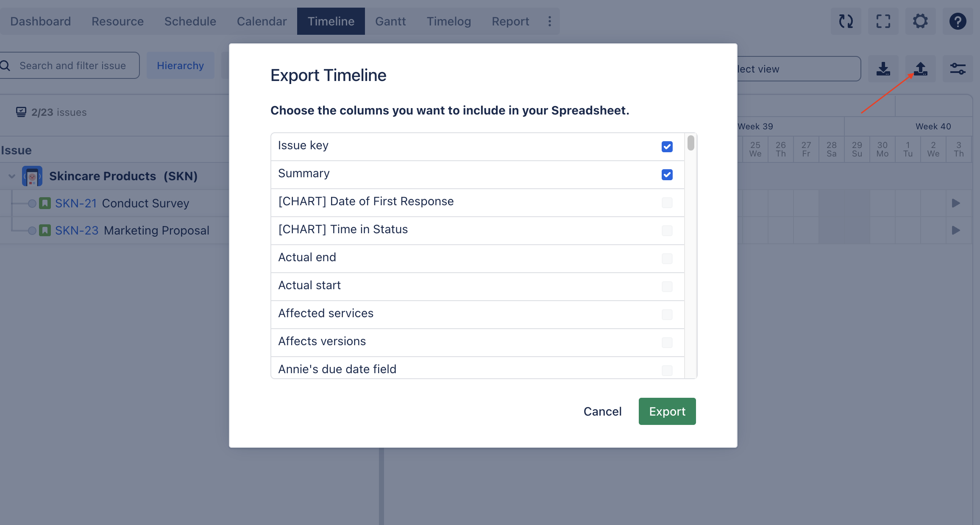The width and height of the screenshot is (980, 525).
Task: Switch to the Calendar tab
Action: tap(262, 21)
